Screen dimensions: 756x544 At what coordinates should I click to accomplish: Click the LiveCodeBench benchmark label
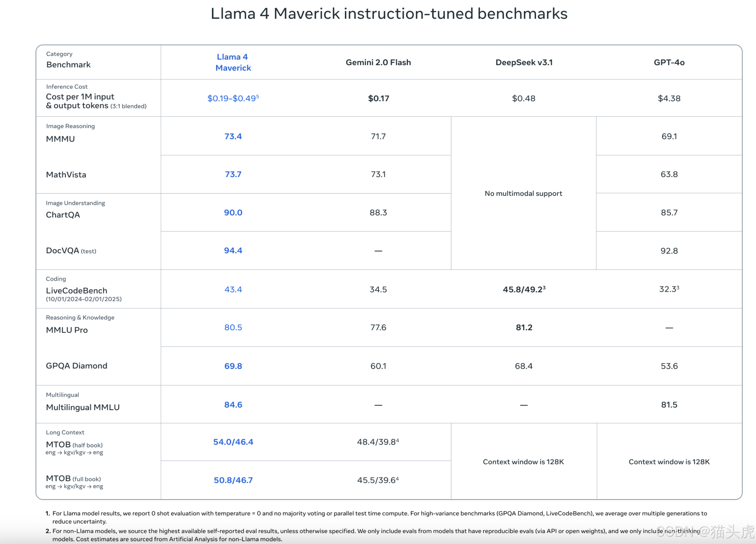(x=77, y=291)
